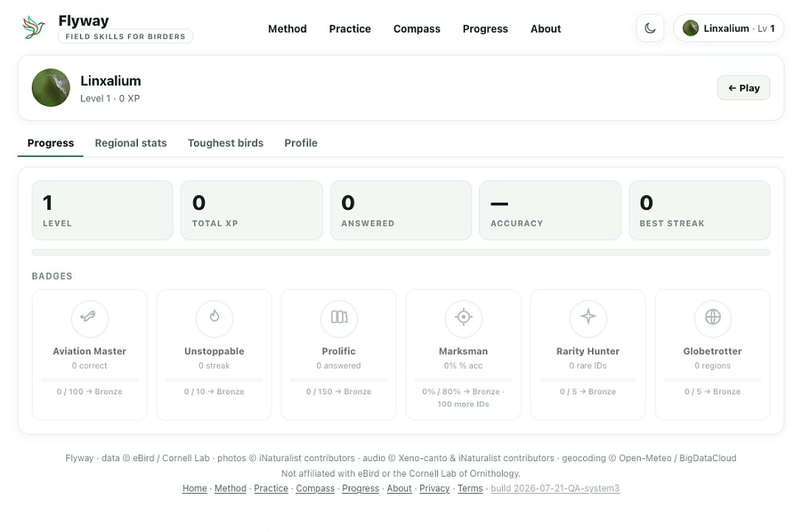Follow the Home link in the footer

195,488
